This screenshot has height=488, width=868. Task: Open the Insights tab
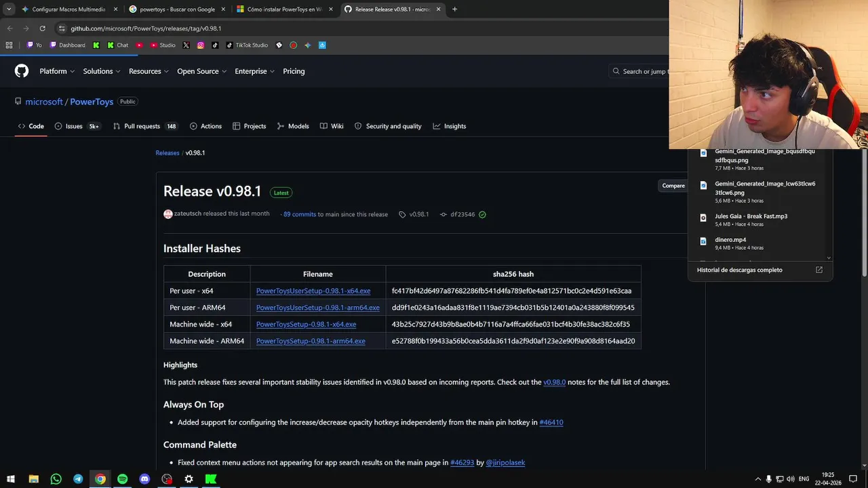(x=450, y=126)
